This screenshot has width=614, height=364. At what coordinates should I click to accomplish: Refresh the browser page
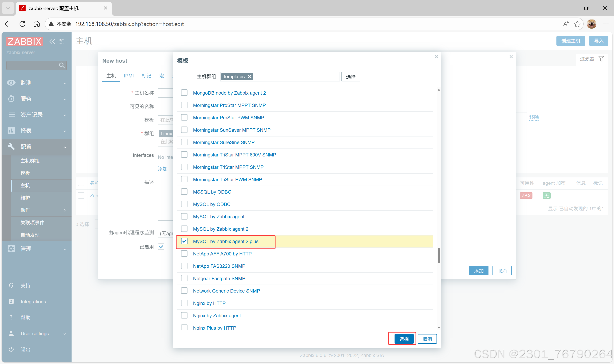coord(22,24)
